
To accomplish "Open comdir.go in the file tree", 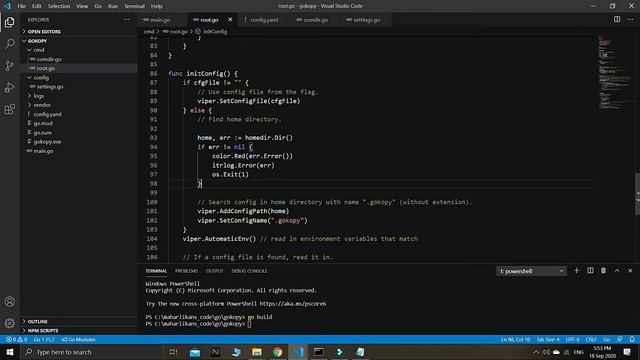I will point(49,59).
